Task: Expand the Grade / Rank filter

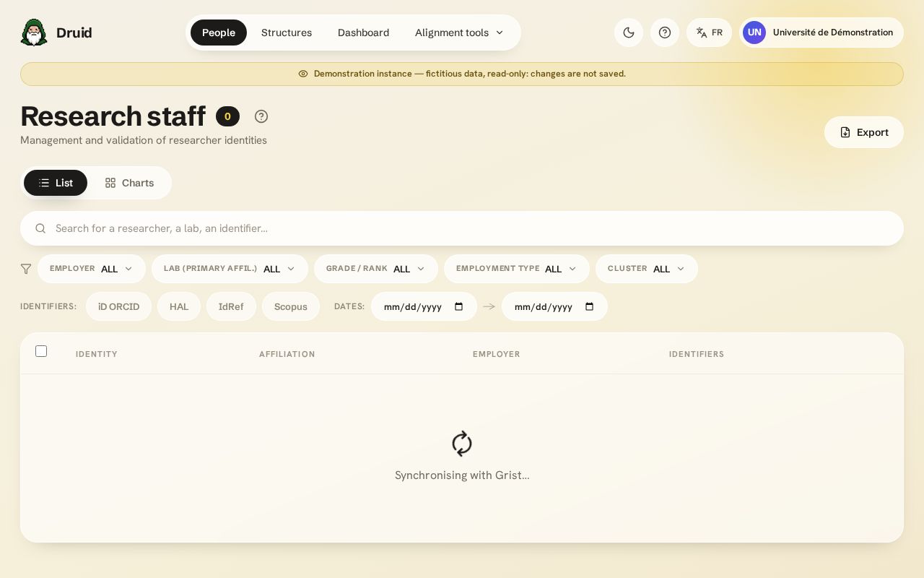Action: 376,269
